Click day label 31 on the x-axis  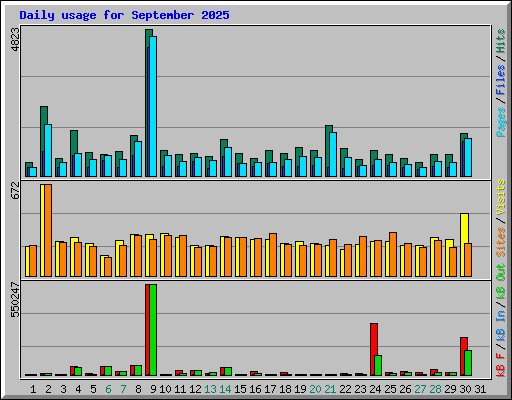[480, 389]
